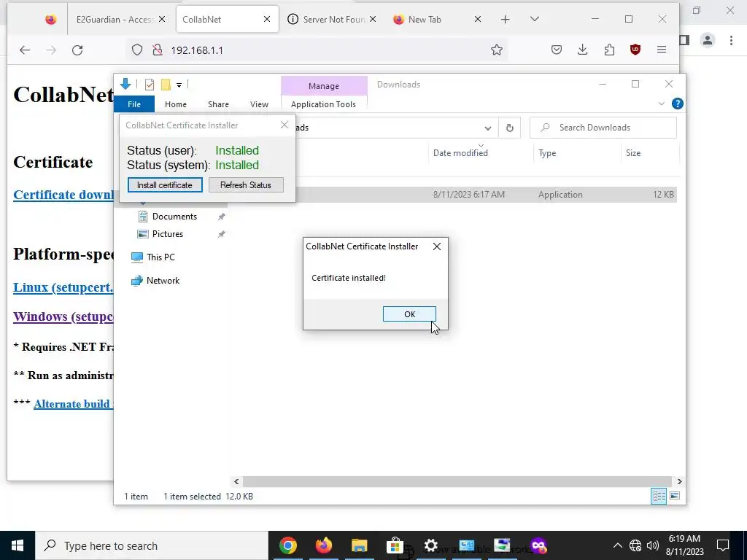Select Network in the navigation pane
Image resolution: width=747 pixels, height=560 pixels.
click(163, 281)
